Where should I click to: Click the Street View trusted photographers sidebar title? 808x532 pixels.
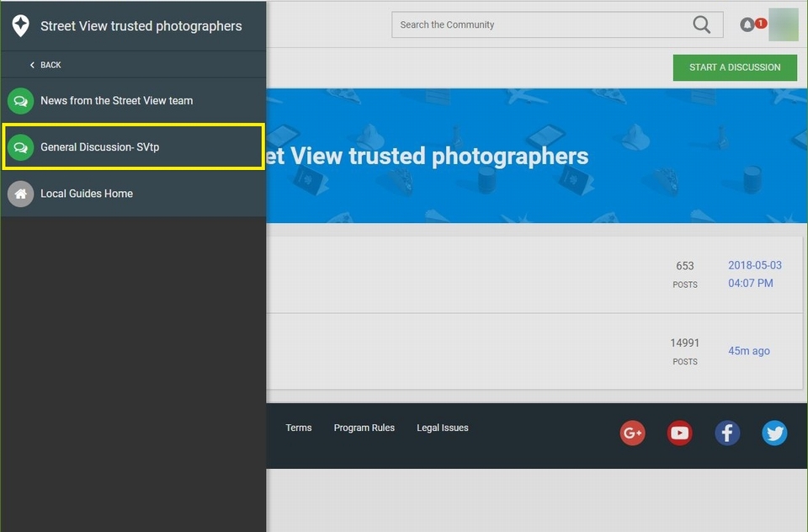(x=141, y=26)
